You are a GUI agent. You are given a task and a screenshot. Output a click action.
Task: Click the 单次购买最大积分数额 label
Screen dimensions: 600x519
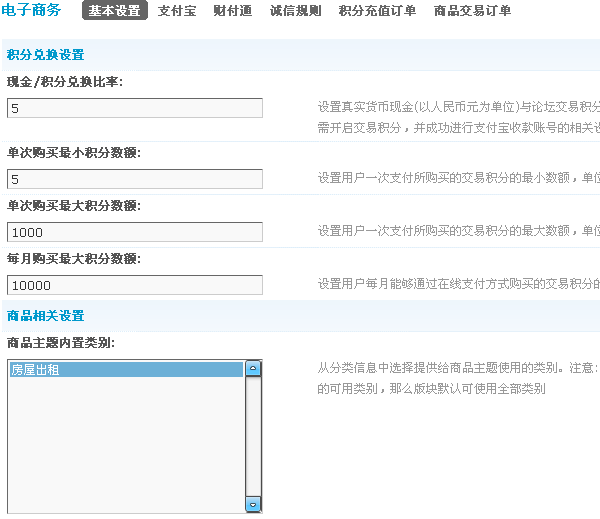click(x=74, y=206)
